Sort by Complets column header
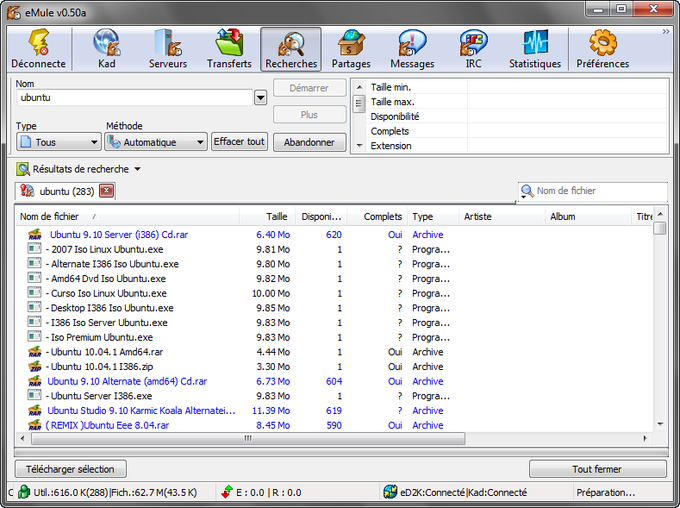The width and height of the screenshot is (680, 508). [377, 216]
